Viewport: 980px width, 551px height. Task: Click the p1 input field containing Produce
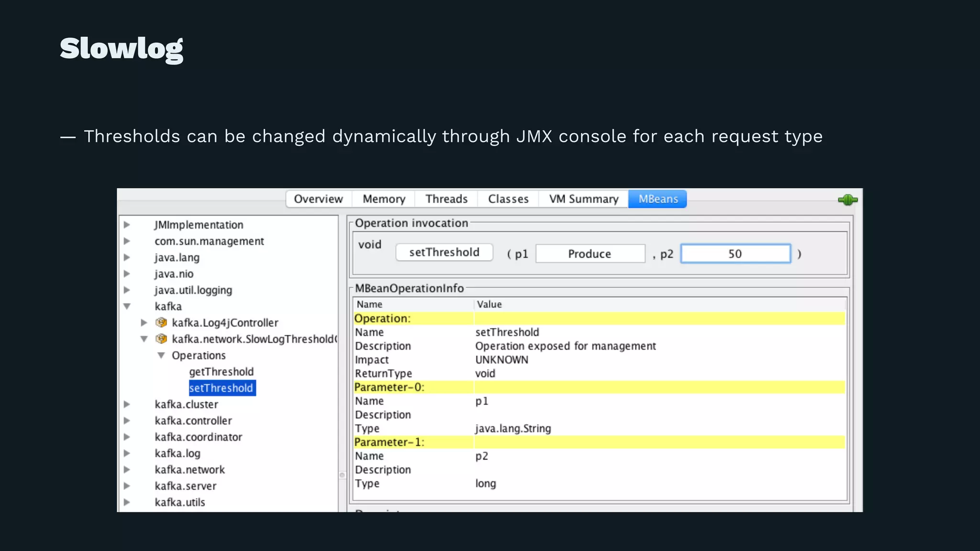pyautogui.click(x=590, y=253)
